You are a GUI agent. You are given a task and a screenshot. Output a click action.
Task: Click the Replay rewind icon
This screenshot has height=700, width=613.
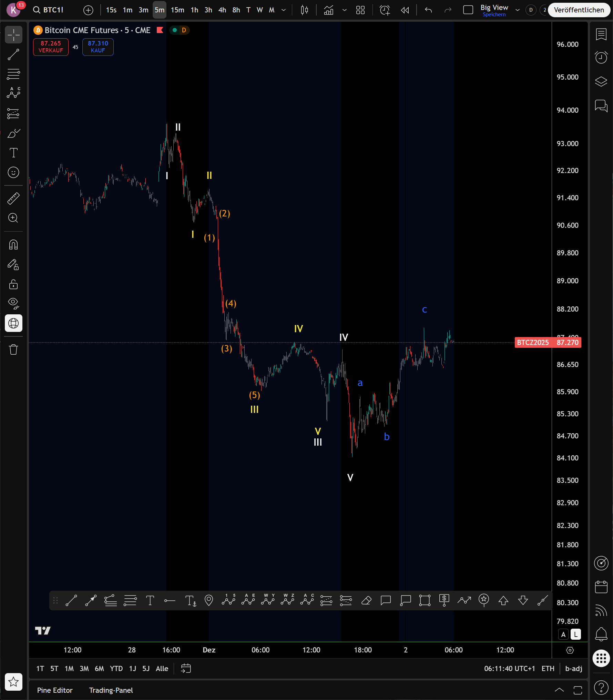(x=405, y=10)
